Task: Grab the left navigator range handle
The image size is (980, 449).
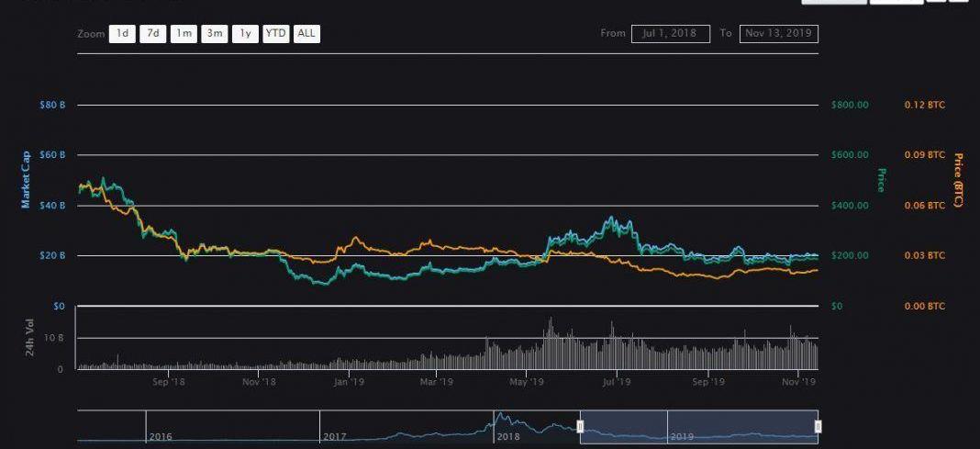Action: tap(580, 426)
